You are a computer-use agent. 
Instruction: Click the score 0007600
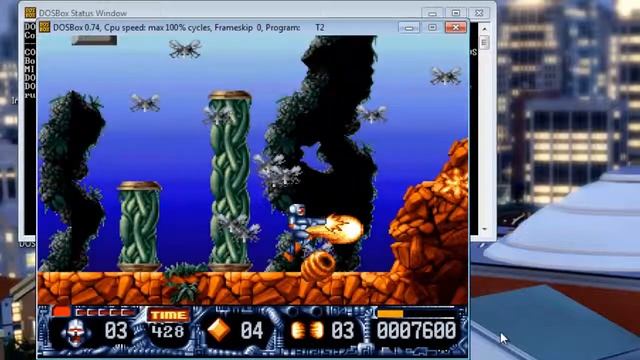416,330
